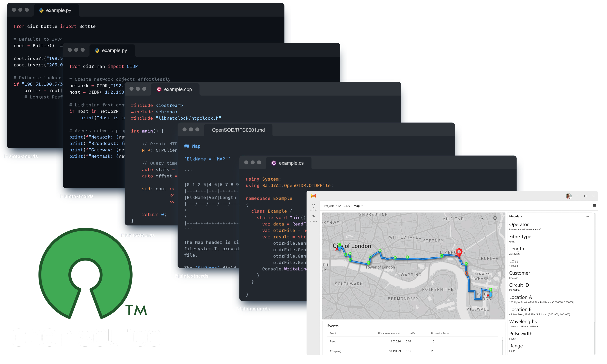Expand the Map breadcrumb dropdown chevron
This screenshot has height=364, width=607.
(362, 206)
